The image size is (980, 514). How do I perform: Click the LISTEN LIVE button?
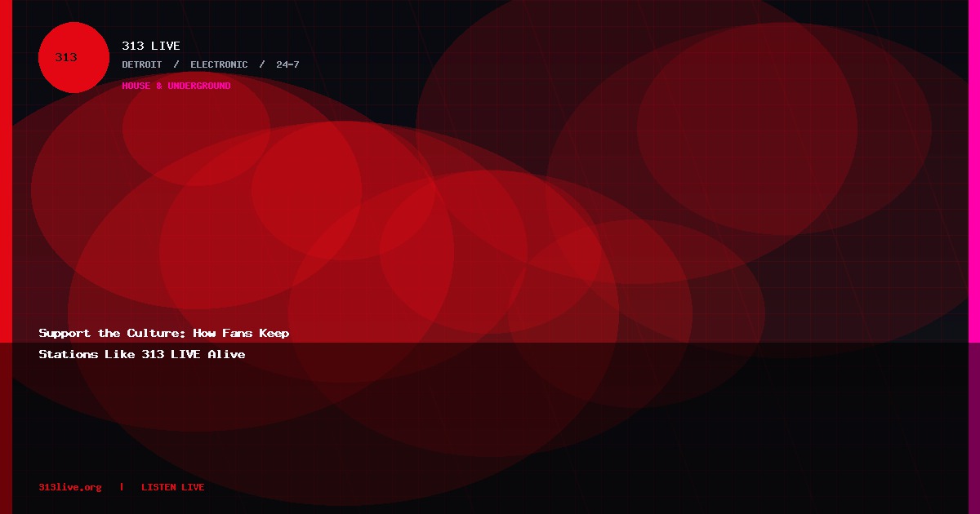tap(173, 487)
